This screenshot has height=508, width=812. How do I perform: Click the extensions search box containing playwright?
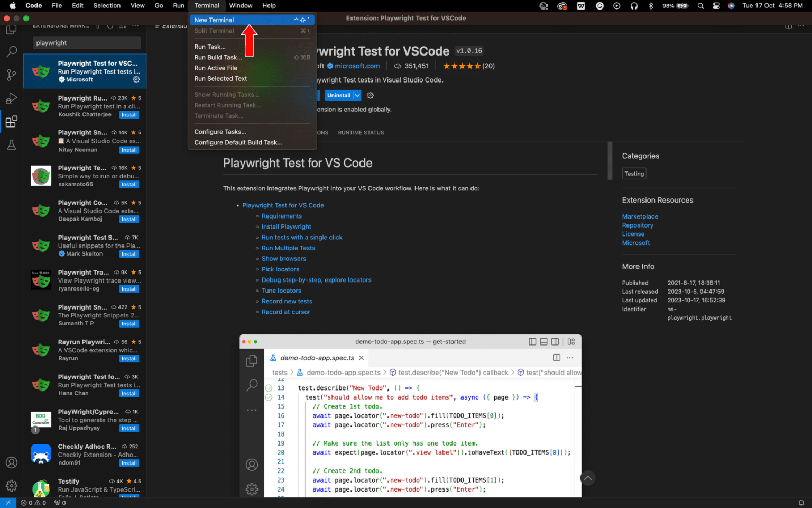point(87,43)
